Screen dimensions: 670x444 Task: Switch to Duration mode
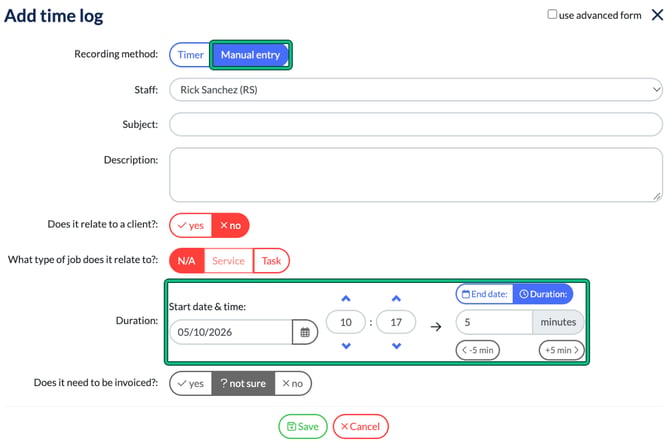pyautogui.click(x=543, y=294)
